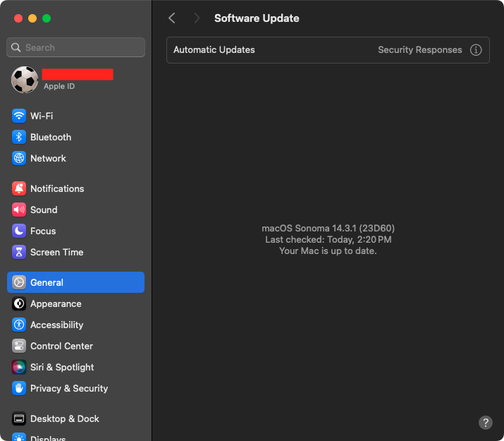Screen dimensions: 504x441
Task: Click the Notifications bell icon
Action: point(19,188)
